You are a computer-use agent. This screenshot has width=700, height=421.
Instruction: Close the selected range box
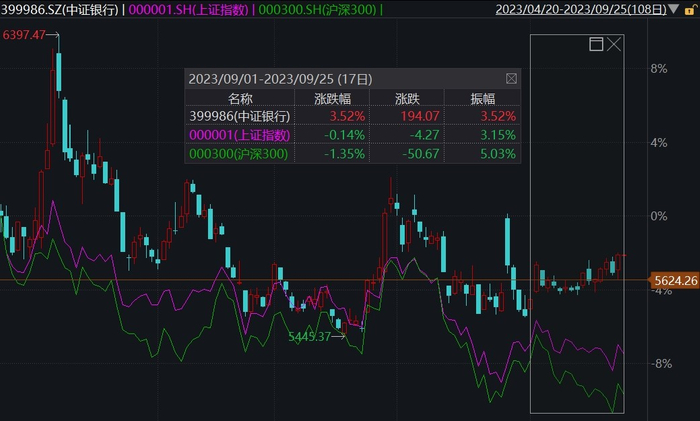[614, 44]
